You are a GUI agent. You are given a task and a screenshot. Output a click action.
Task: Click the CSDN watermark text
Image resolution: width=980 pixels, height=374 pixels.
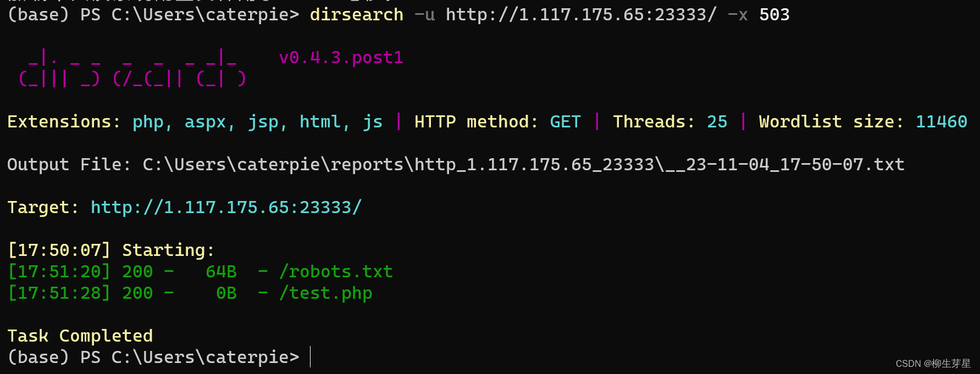tap(933, 364)
